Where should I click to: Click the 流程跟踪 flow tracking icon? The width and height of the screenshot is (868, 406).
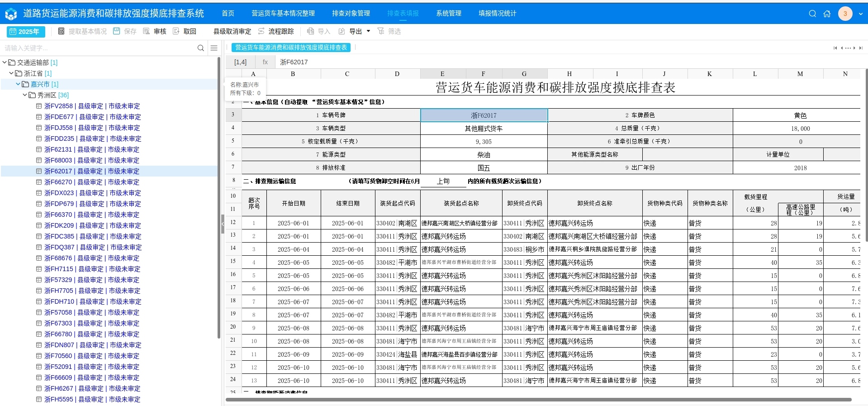[261, 31]
